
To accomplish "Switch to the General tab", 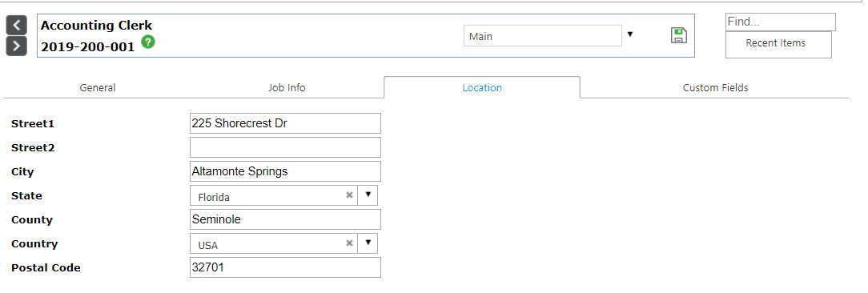I will pos(98,87).
